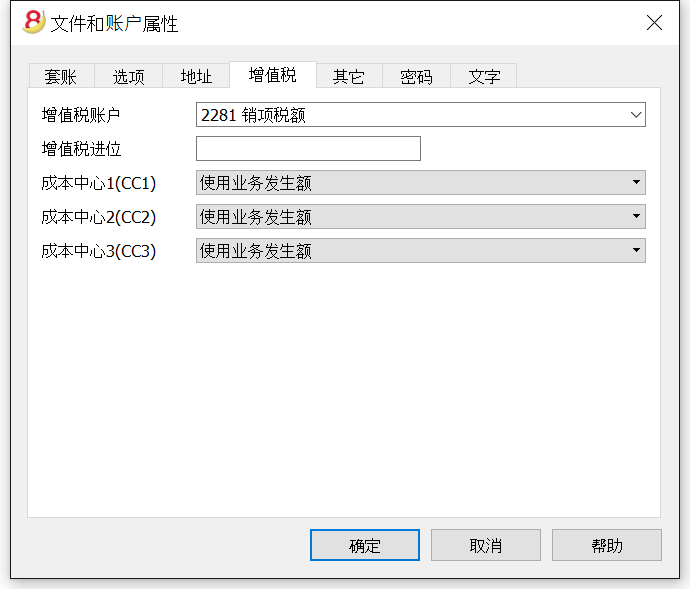Image resolution: width=690 pixels, height=589 pixels.
Task: Click the 成本中心1(CC1) label
Action: [x=99, y=183]
